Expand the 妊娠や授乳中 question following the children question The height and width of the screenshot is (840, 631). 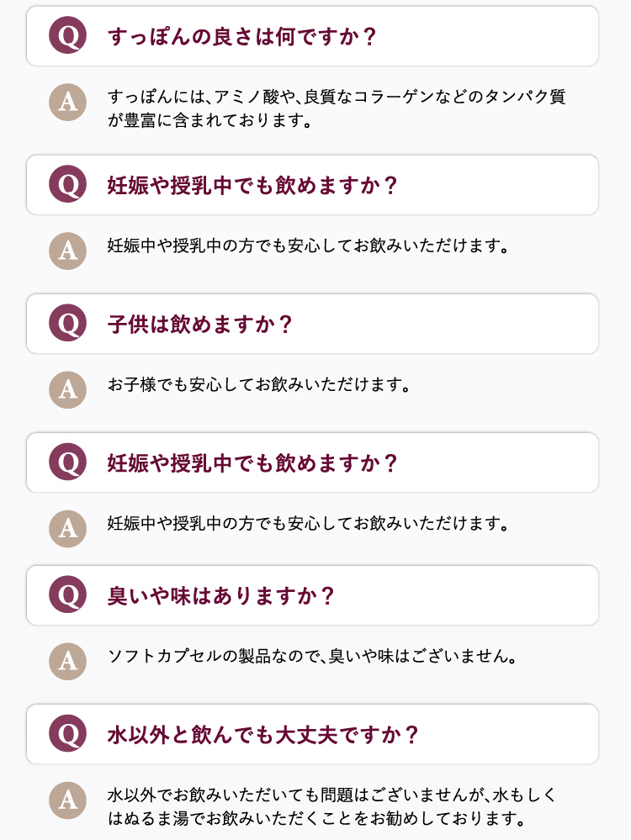(312, 462)
